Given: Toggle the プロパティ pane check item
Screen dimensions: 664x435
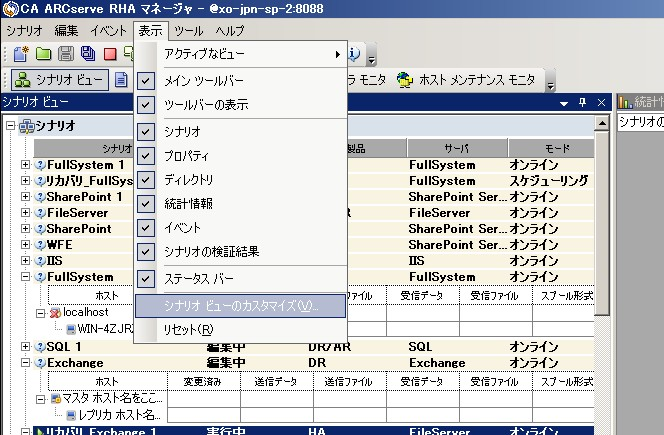Looking at the screenshot, I should point(145,156).
